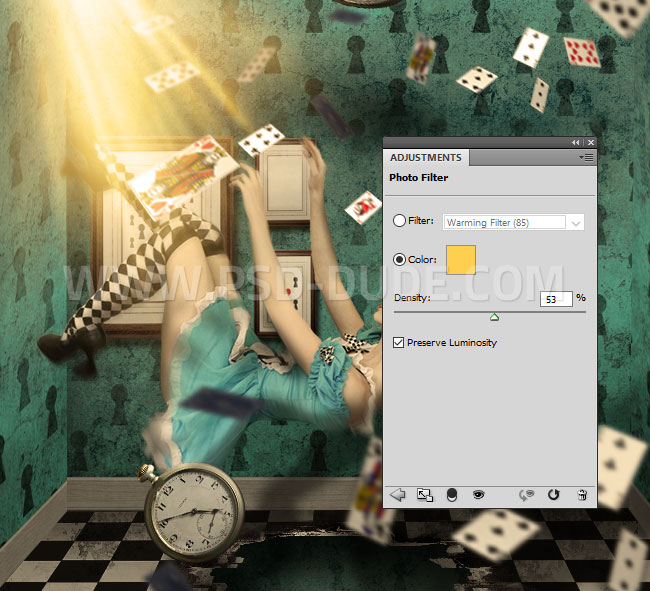Click the Density value field
The height and width of the screenshot is (591, 650).
[x=556, y=299]
